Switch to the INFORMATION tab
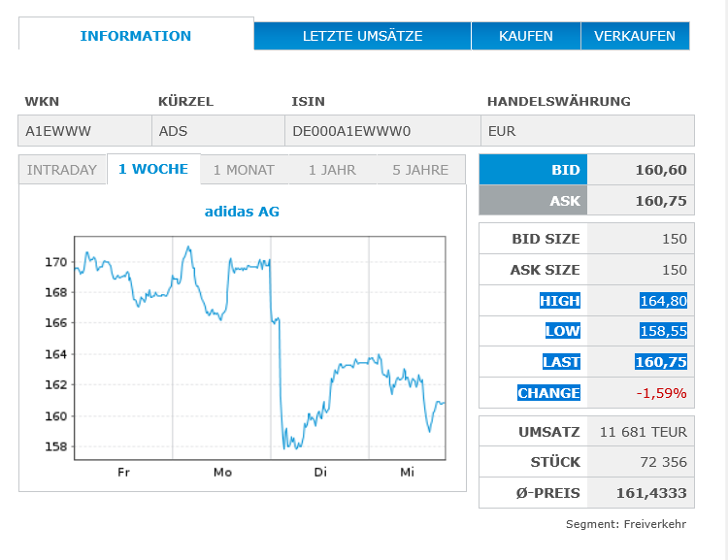 point(136,36)
